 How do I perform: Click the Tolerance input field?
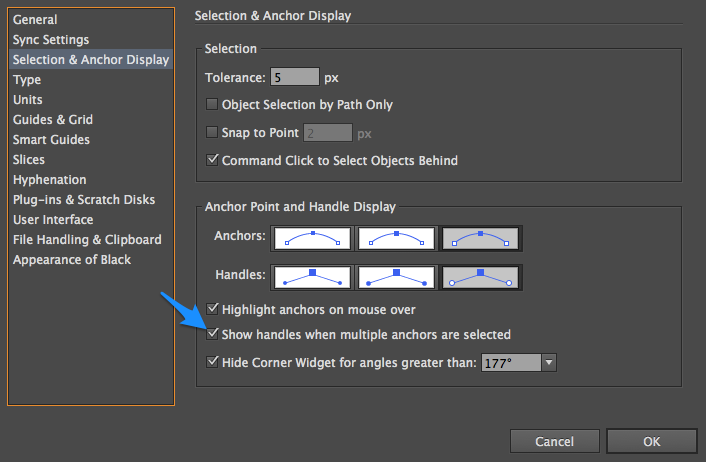pyautogui.click(x=295, y=77)
